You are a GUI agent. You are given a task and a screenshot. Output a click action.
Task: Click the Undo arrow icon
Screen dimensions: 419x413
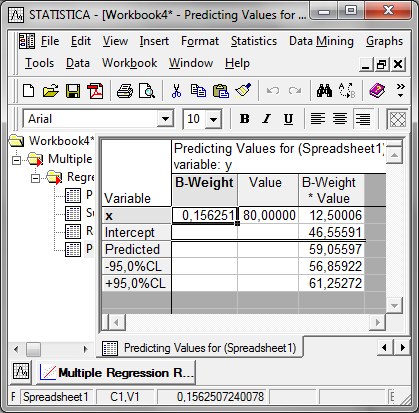tap(273, 91)
